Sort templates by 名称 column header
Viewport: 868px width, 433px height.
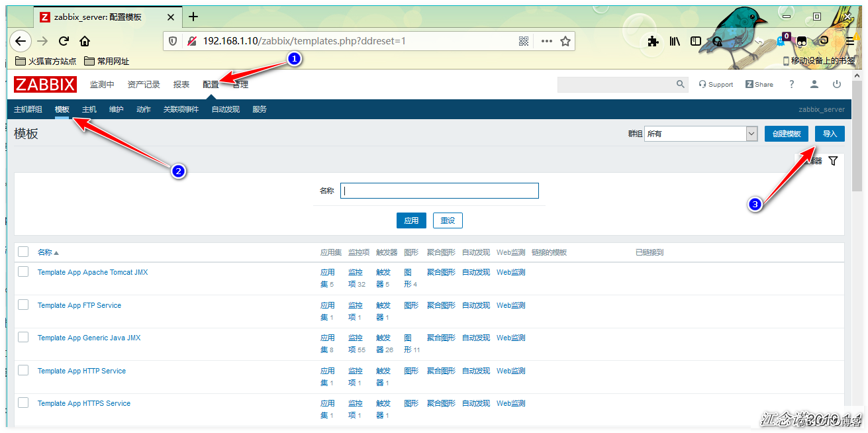(x=48, y=252)
